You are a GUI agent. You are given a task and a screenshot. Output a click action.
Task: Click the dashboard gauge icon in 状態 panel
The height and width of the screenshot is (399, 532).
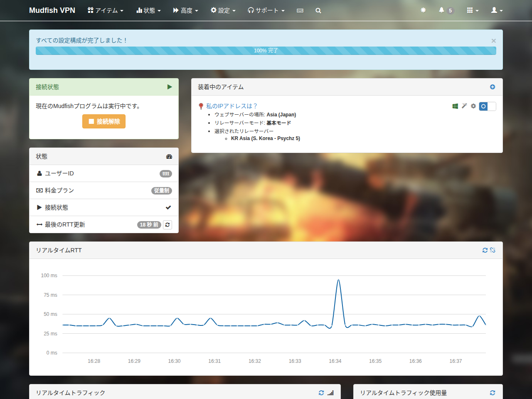[x=169, y=156]
